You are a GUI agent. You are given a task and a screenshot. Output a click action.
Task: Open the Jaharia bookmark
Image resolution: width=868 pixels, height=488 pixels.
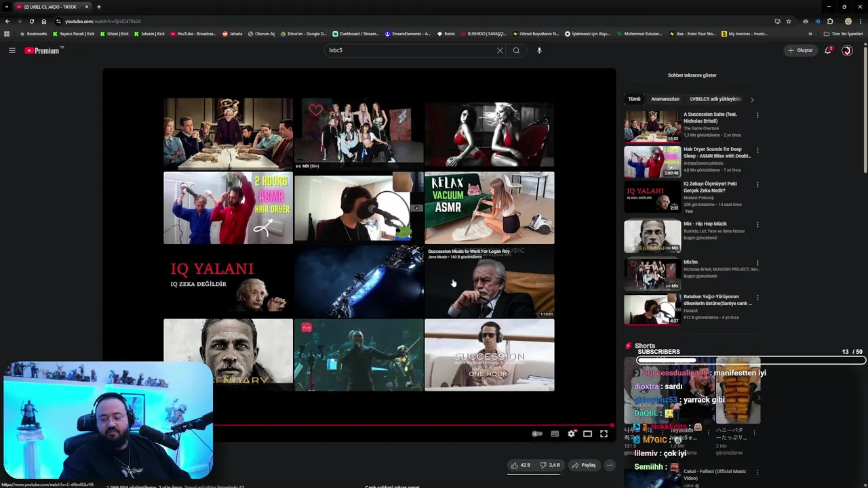coord(233,33)
